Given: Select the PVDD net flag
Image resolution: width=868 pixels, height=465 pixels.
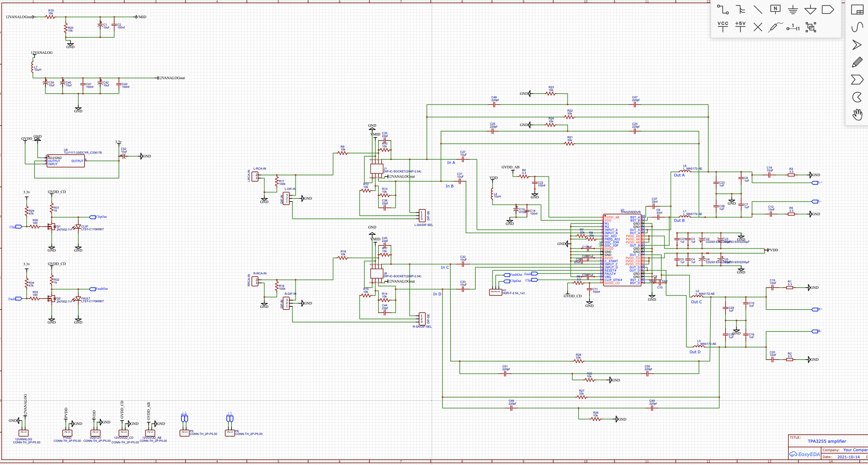Looking at the screenshot, I should pos(772,250).
